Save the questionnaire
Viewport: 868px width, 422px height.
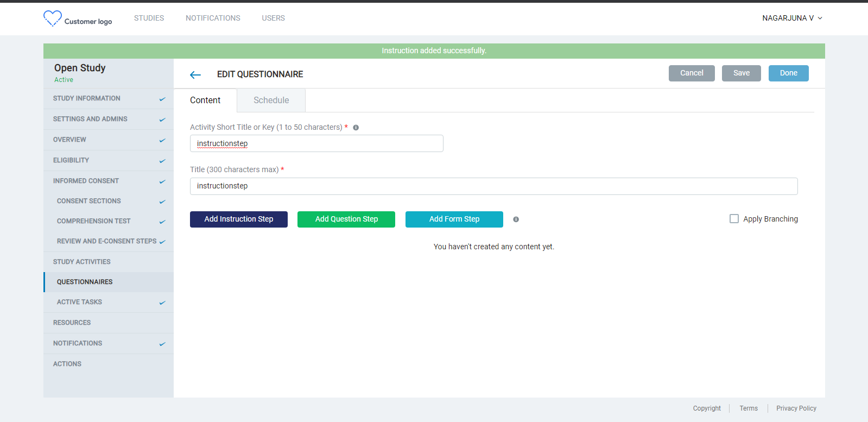(742, 73)
